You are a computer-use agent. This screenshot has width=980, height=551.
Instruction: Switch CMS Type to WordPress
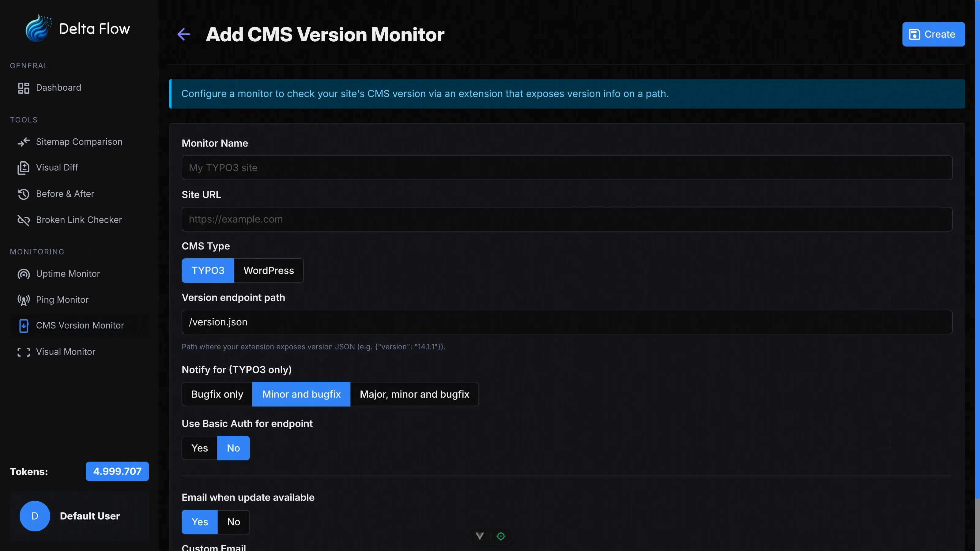point(269,270)
